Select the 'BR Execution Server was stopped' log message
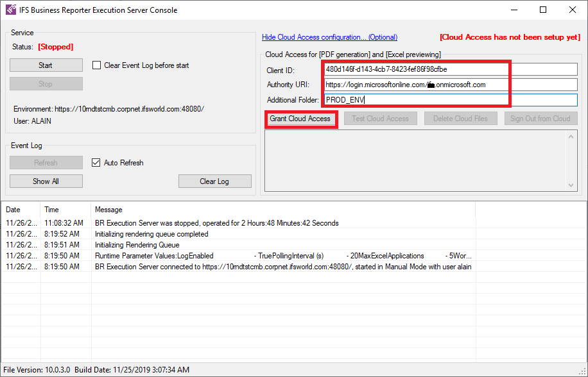The height and width of the screenshot is (377, 588). pyautogui.click(x=217, y=223)
